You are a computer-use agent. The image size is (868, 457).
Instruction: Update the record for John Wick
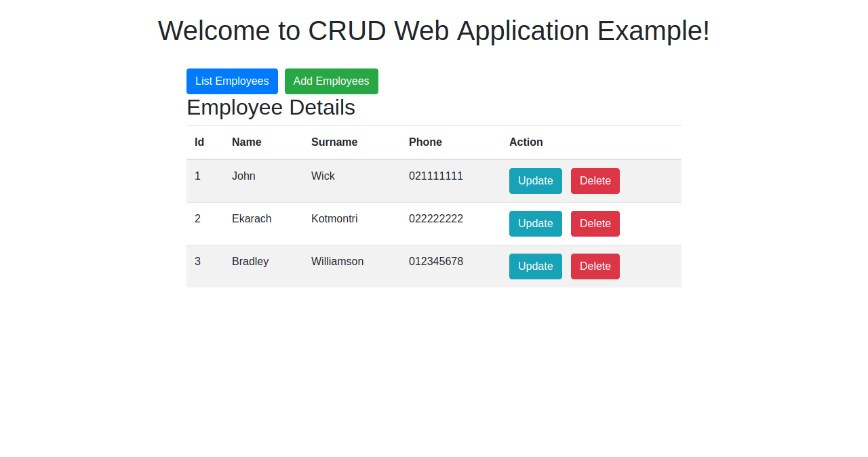pos(535,180)
